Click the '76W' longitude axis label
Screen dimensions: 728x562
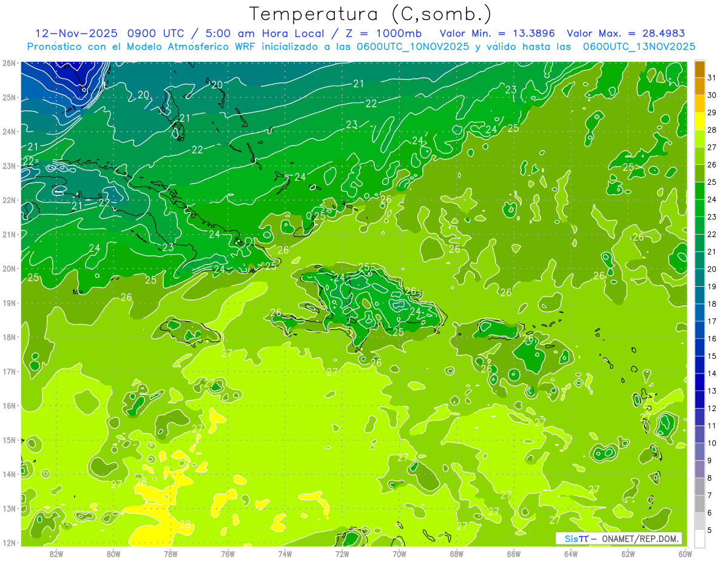point(227,554)
